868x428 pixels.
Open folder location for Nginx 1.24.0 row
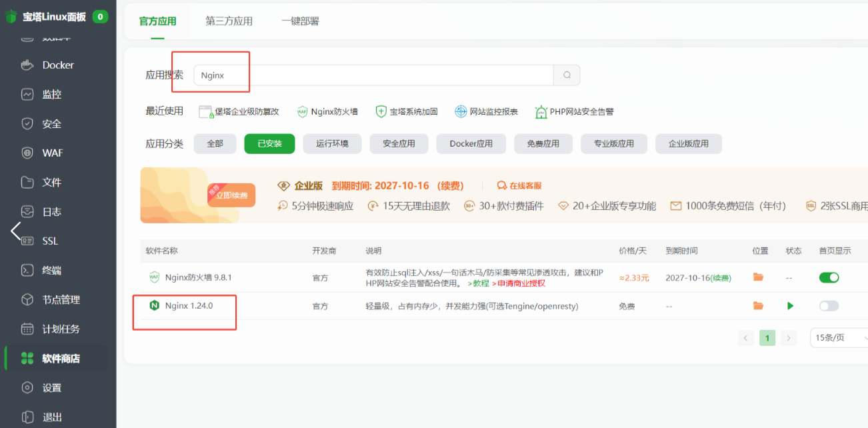[758, 306]
